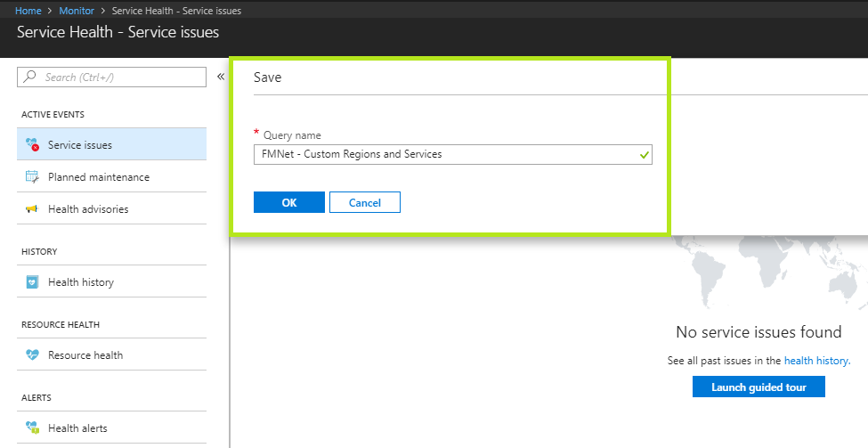Click the HISTORY section header
Viewport: 868px width, 448px height.
(39, 251)
